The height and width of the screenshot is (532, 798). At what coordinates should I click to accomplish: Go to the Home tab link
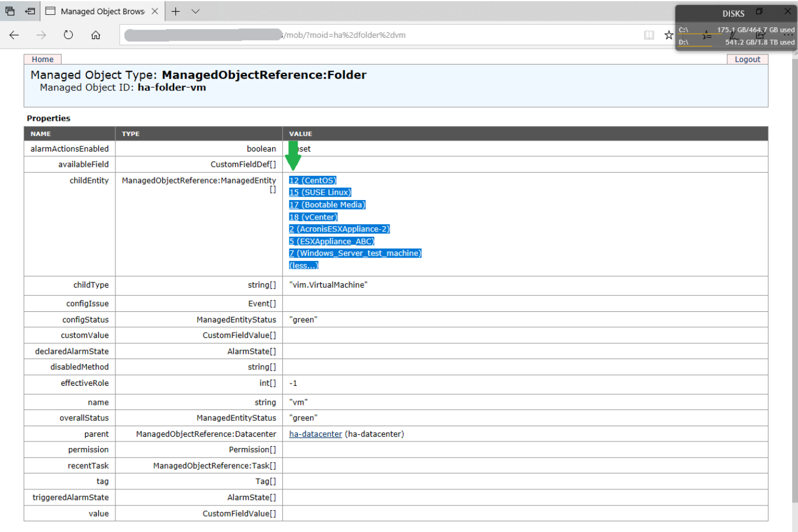pos(43,59)
